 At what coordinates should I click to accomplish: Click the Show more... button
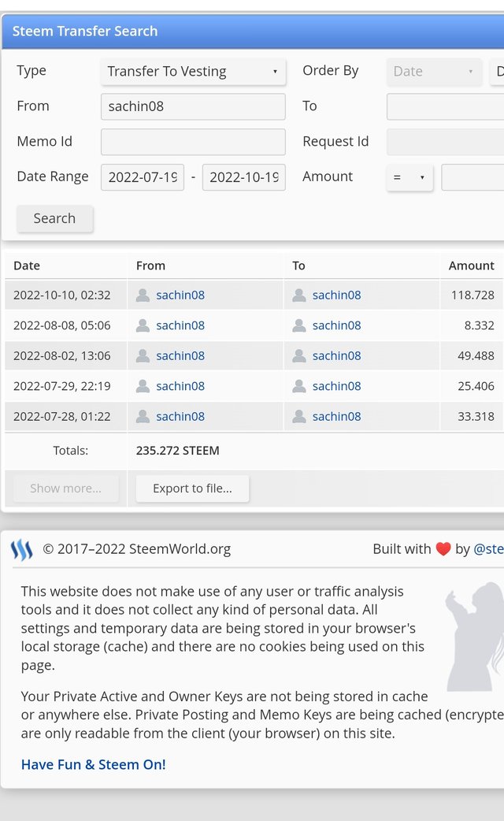[66, 489]
